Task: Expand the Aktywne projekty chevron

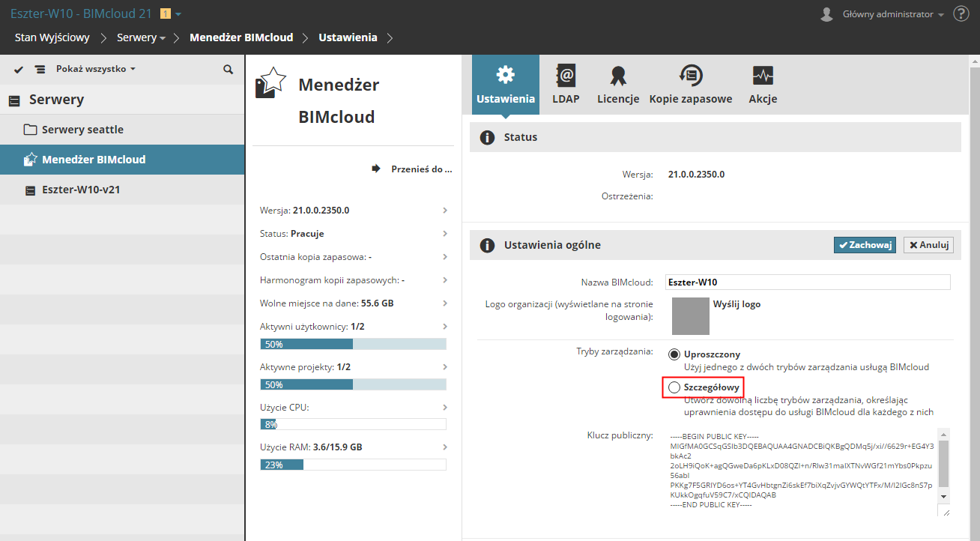Action: click(445, 367)
